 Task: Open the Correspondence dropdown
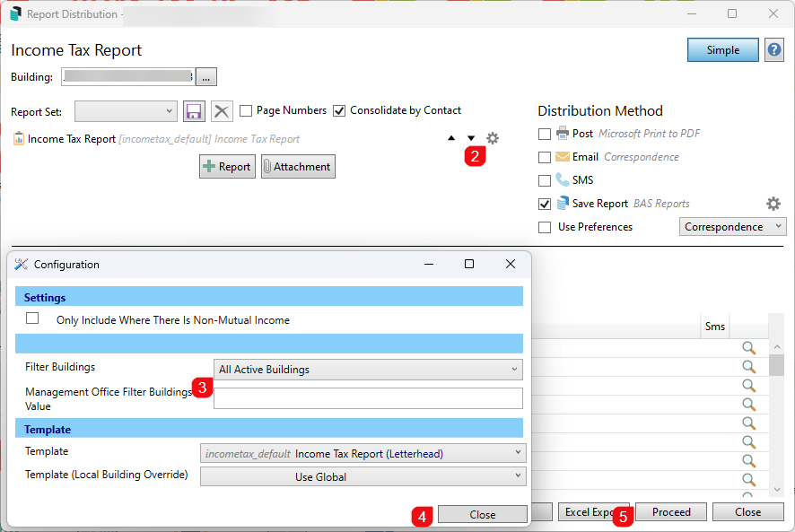click(x=732, y=227)
